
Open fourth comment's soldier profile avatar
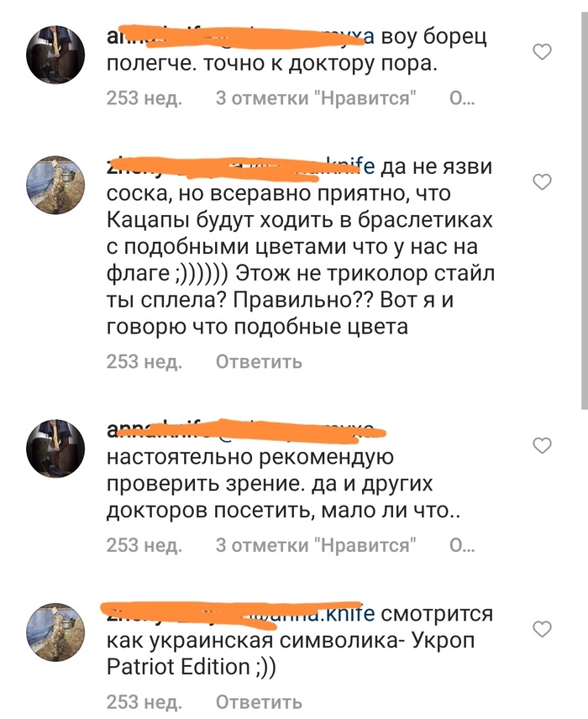[55, 632]
